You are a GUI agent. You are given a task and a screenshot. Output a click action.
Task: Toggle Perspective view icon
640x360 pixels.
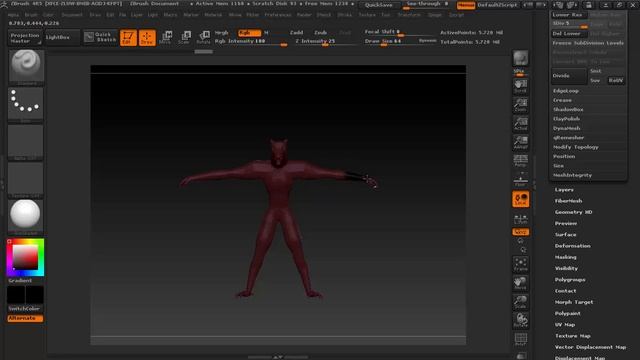[520, 161]
